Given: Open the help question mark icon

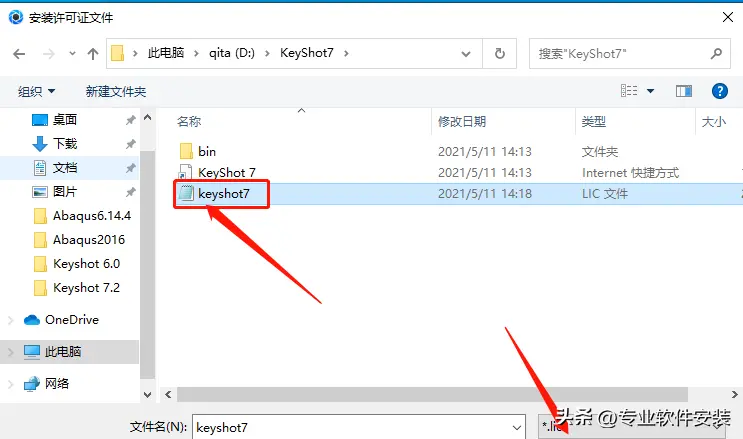Looking at the screenshot, I should 719,91.
